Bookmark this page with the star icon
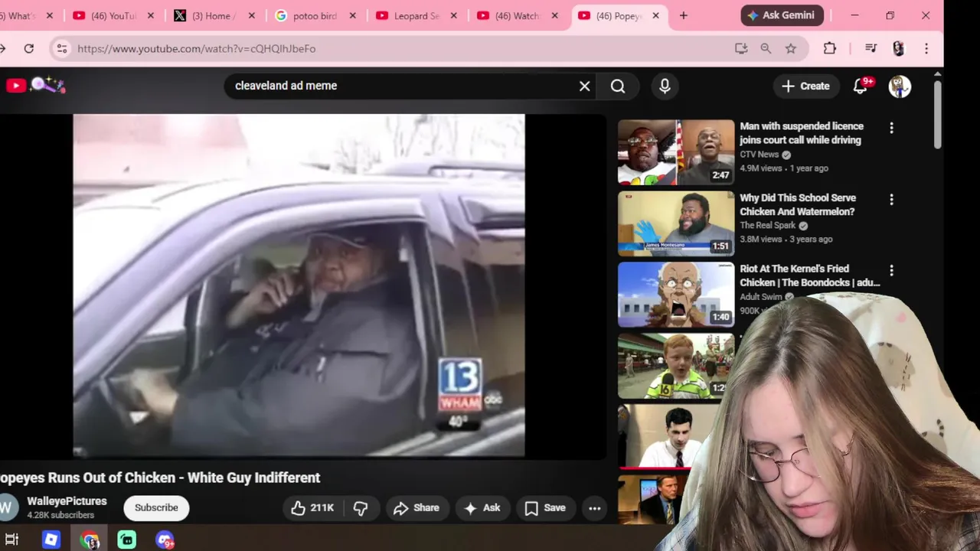The height and width of the screenshot is (551, 980). click(x=791, y=48)
